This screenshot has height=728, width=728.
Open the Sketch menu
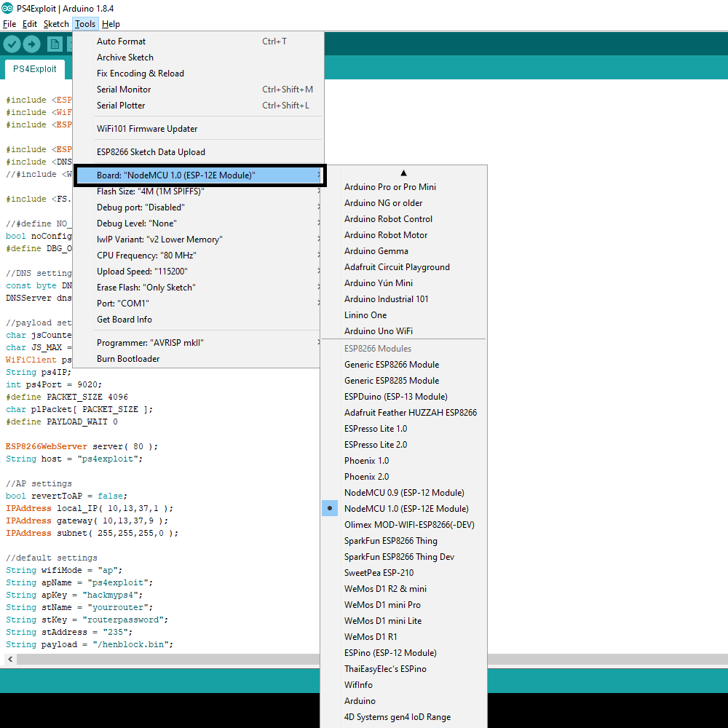[56, 24]
